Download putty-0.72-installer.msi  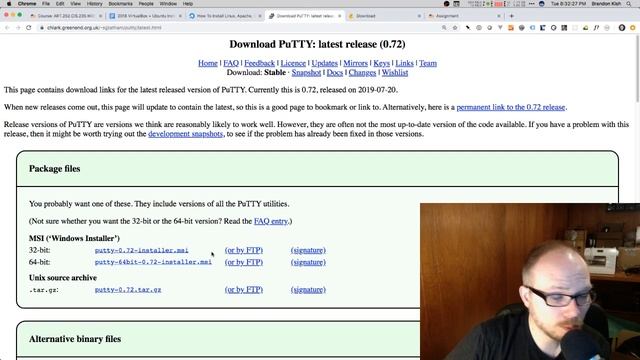(142, 250)
